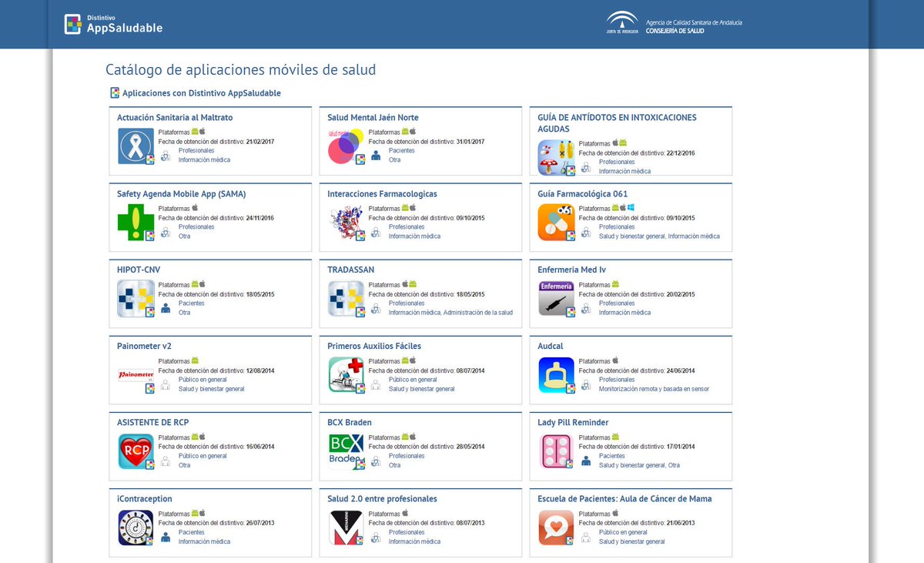Image resolution: width=924 pixels, height=563 pixels.
Task: Click the Audcal blue app icon
Action: 557,375
